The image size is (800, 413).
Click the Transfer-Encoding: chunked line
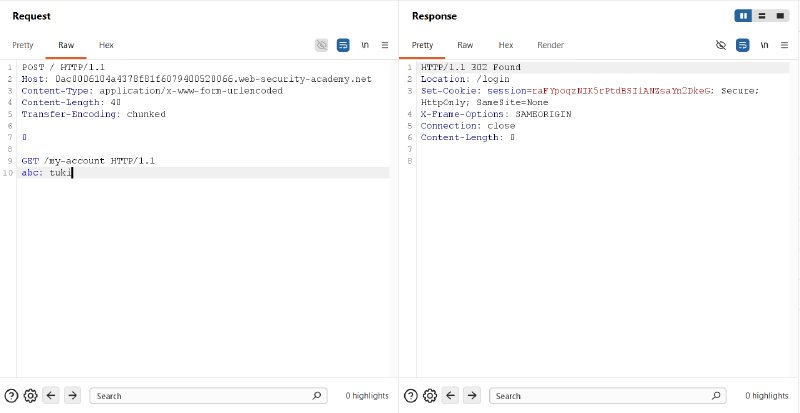click(93, 114)
